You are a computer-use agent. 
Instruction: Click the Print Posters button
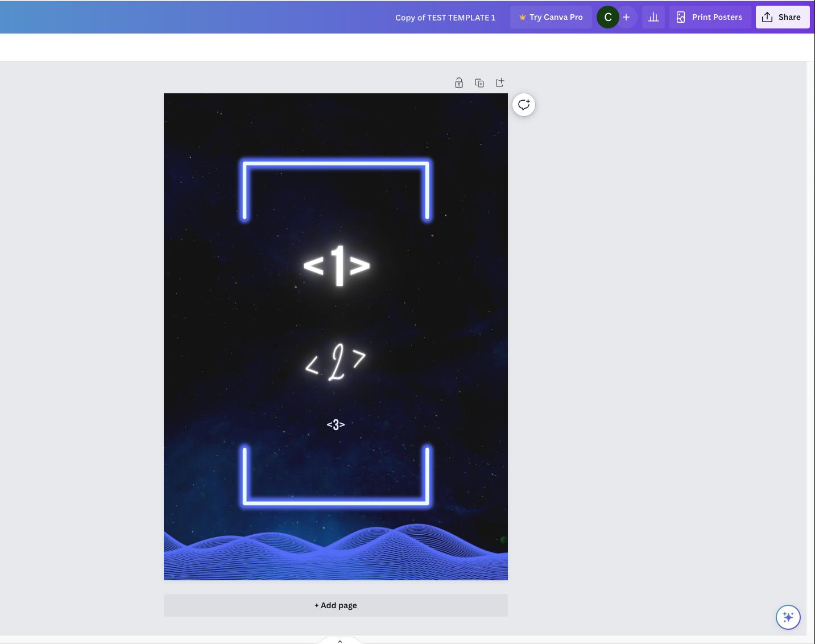pyautogui.click(x=710, y=17)
